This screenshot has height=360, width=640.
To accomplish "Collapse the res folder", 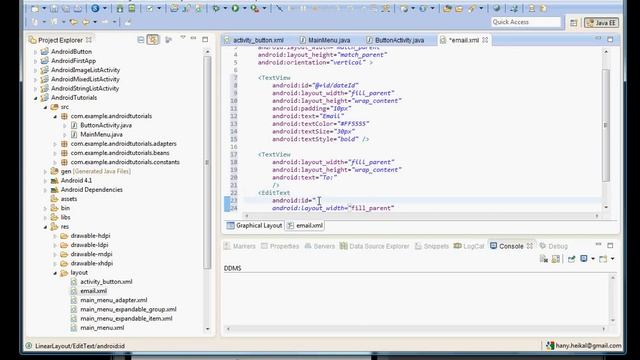I will 45,227.
